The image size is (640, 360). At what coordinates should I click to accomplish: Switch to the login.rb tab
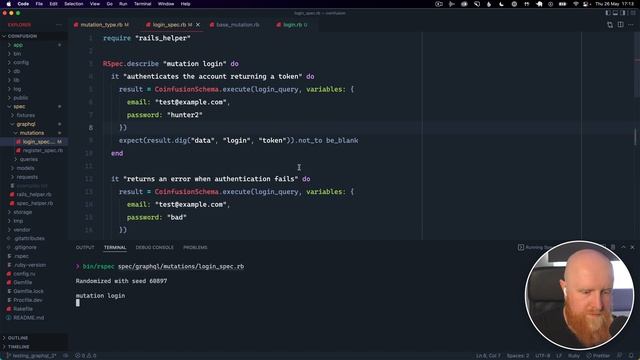292,25
